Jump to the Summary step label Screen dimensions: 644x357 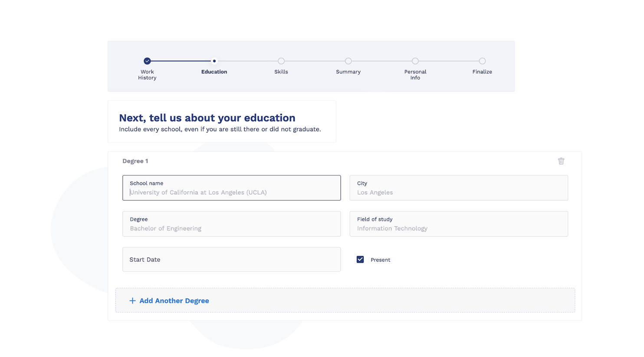point(348,72)
